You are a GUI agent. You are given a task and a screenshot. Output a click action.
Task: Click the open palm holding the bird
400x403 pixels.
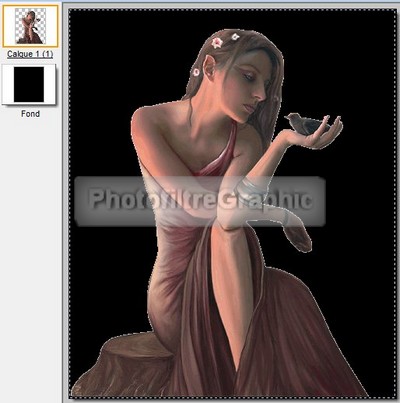(313, 137)
